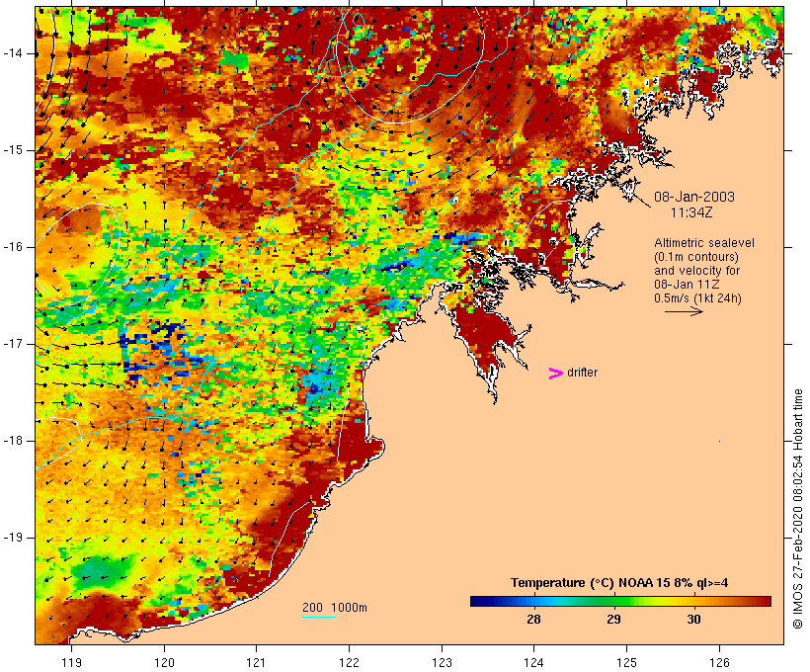Click the longitude axis label '126'
This screenshot has width=810, height=672.
click(719, 663)
